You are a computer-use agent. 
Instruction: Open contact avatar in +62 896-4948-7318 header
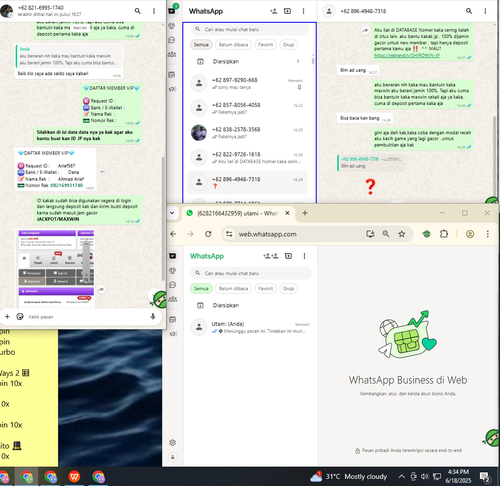tap(329, 11)
